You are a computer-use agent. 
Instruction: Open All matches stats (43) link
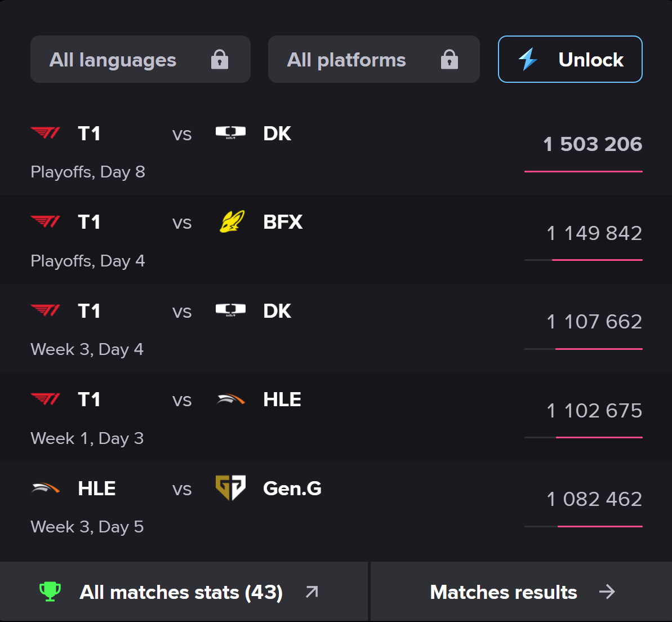pyautogui.click(x=181, y=592)
